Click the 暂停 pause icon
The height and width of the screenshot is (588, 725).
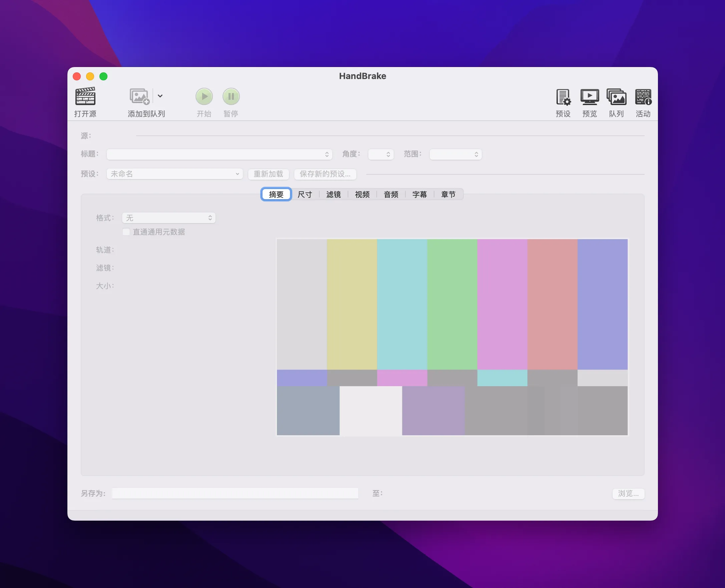click(231, 96)
